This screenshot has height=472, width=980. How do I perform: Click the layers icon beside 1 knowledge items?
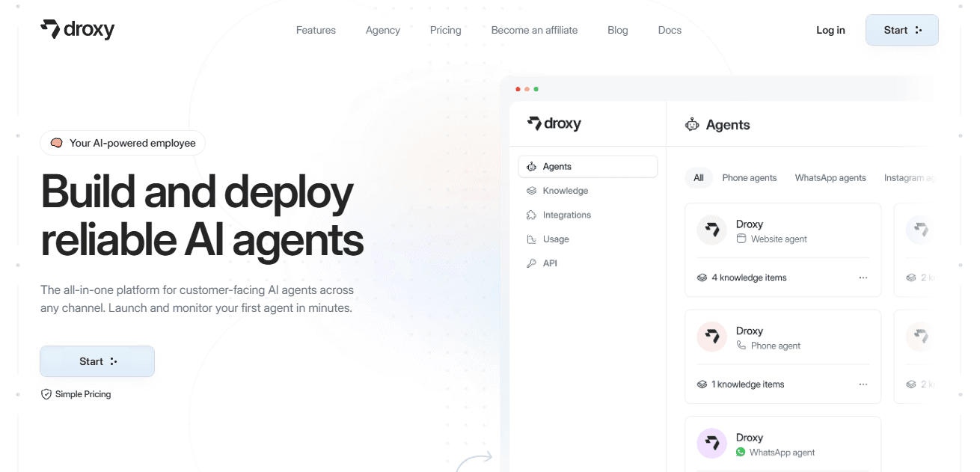pos(702,384)
